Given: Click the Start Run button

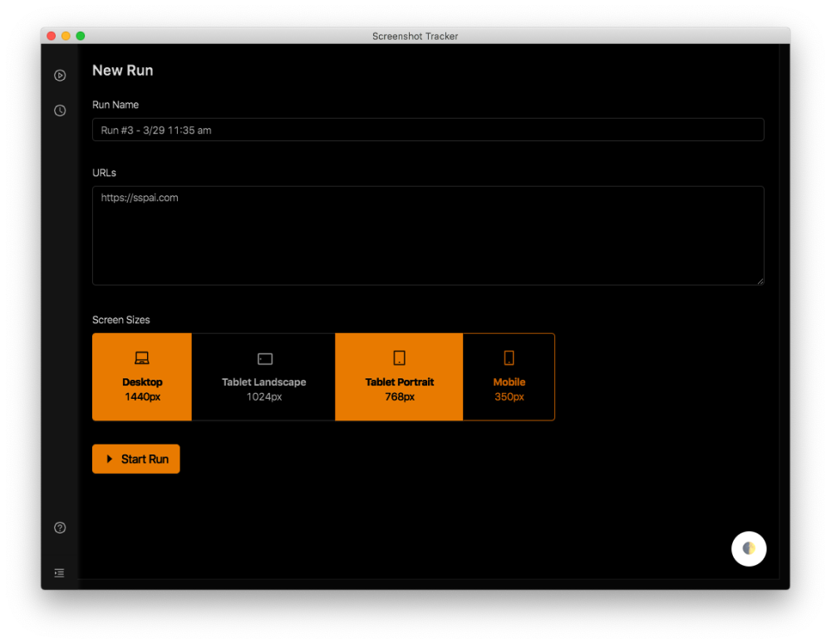Looking at the screenshot, I should pos(135,459).
